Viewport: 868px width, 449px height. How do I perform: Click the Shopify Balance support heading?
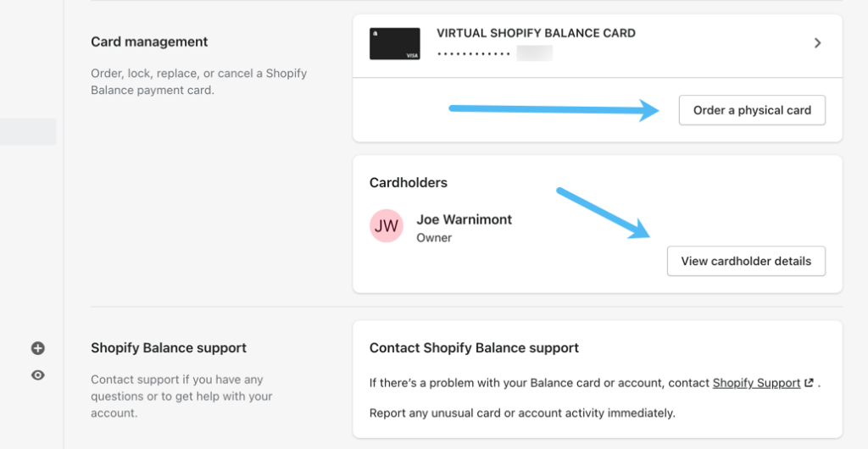[x=169, y=347]
